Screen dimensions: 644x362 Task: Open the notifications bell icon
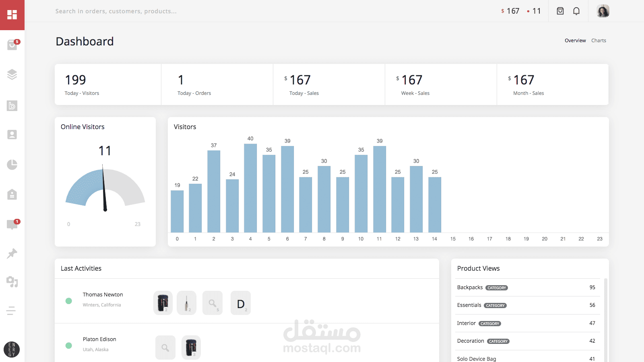576,11
